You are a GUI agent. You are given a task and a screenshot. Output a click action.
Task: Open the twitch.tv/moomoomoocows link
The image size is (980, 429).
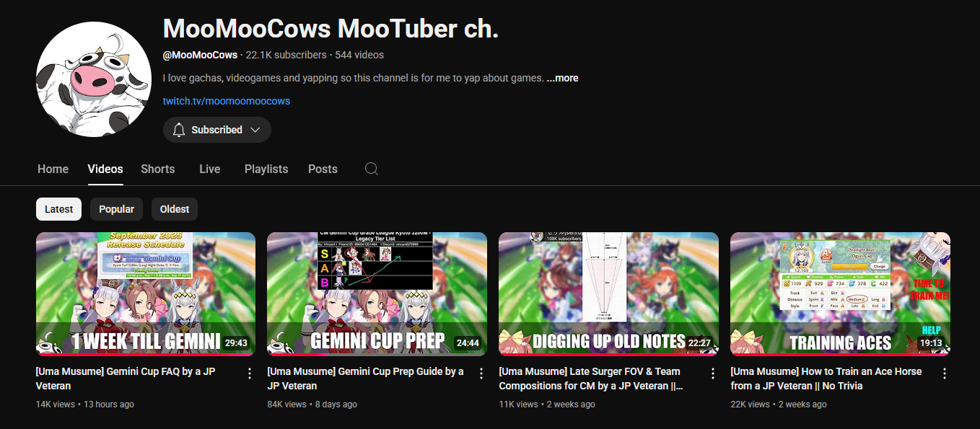226,101
